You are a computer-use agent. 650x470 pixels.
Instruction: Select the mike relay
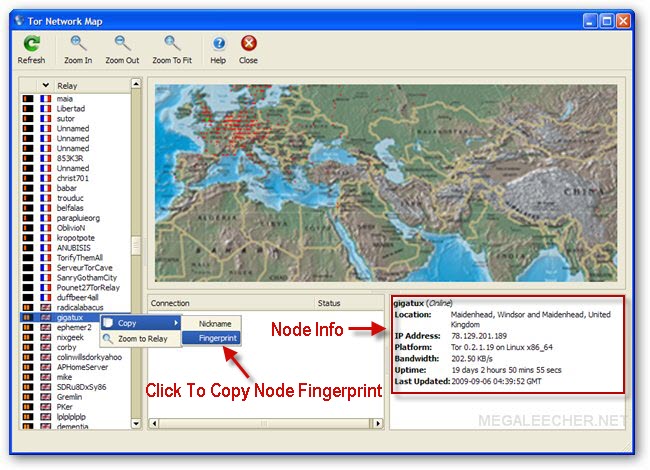tap(64, 377)
